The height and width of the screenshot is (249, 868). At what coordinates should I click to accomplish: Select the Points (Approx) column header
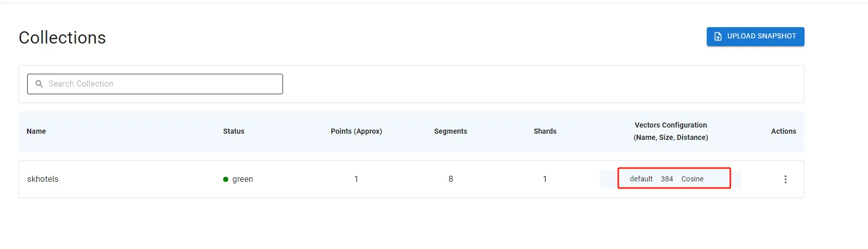356,131
